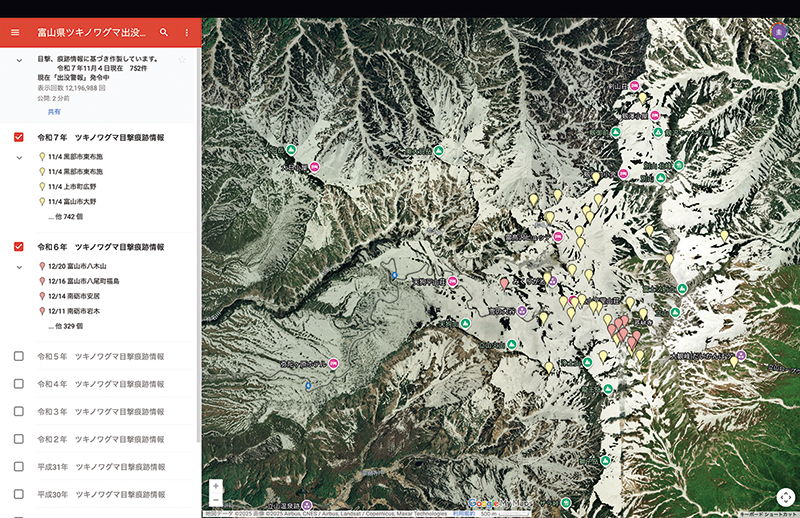
Task: Uncheck the 令和7年 sightings layer
Action: click(19, 137)
